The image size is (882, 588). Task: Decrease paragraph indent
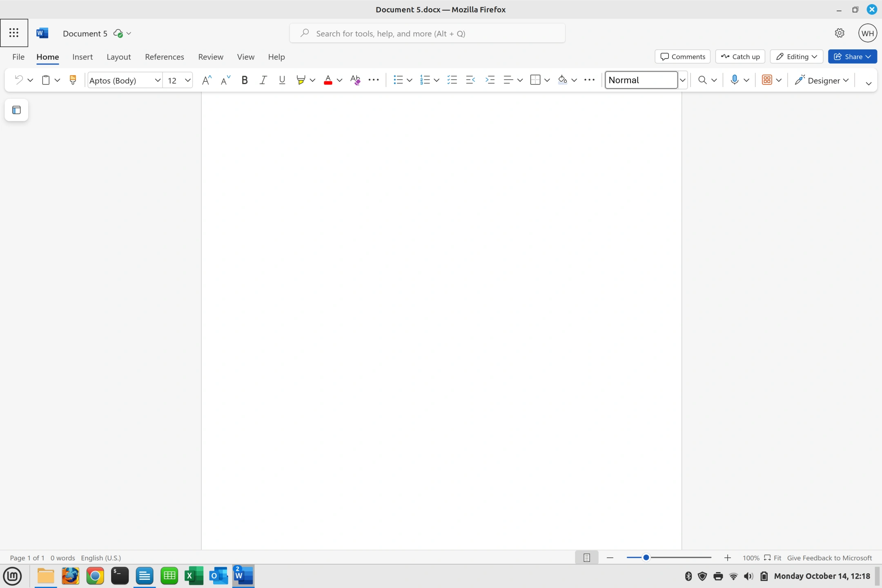(x=470, y=80)
